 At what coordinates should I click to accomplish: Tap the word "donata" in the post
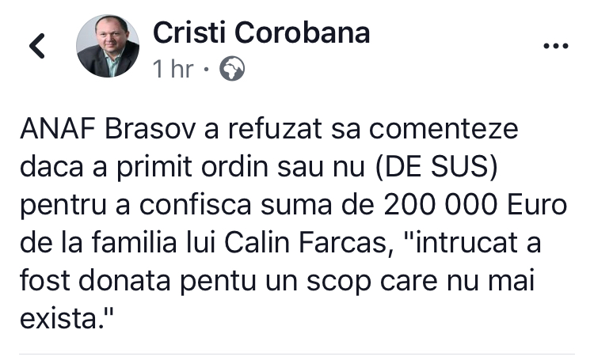[124, 280]
